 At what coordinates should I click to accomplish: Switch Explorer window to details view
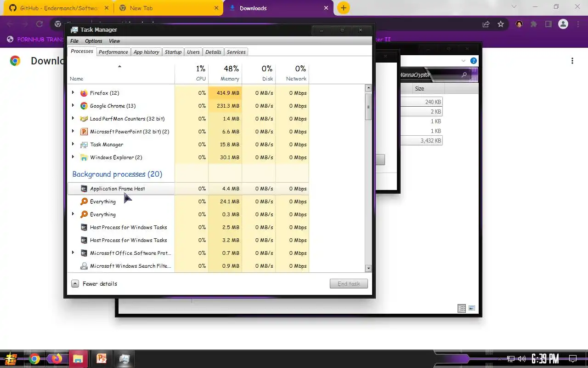(462, 308)
